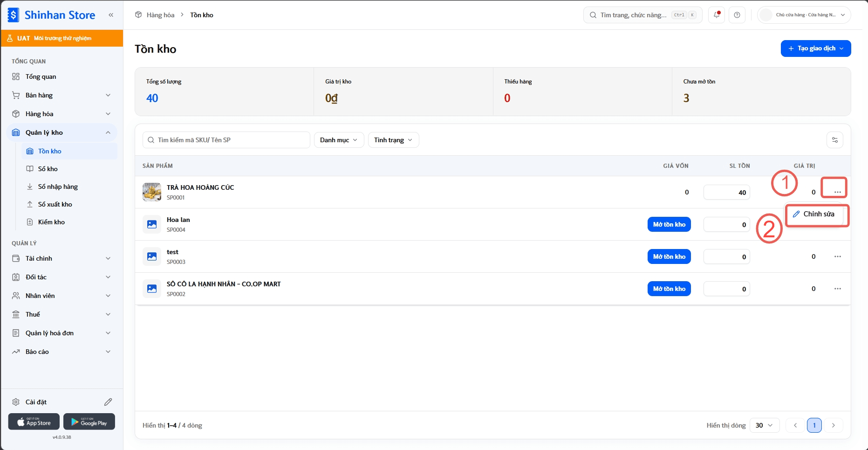Click the Tạo giao dịch button
The width and height of the screenshot is (868, 450).
coord(816,48)
